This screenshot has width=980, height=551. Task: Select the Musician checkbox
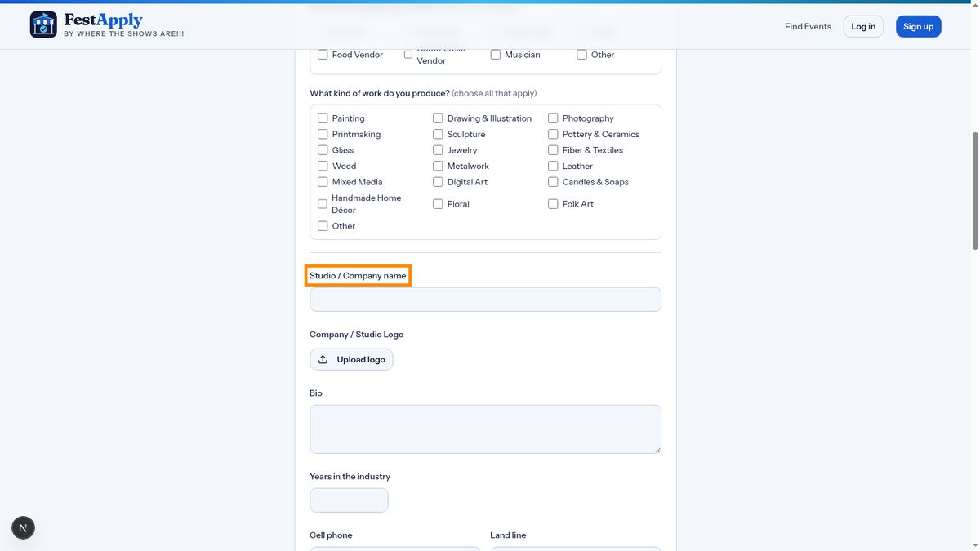coord(495,55)
